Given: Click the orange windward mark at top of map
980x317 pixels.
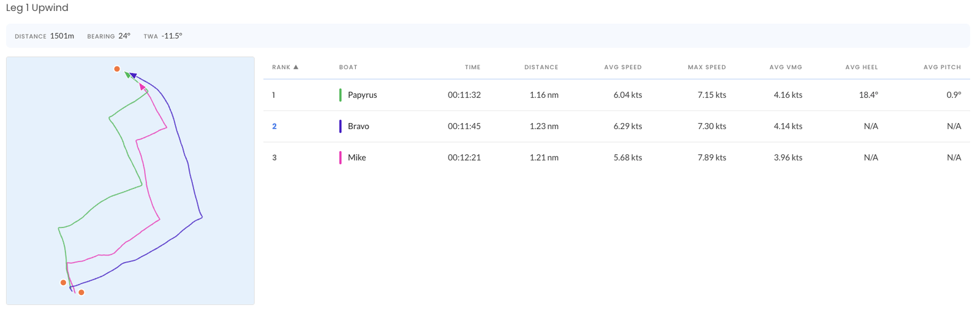Looking at the screenshot, I should point(117,69).
